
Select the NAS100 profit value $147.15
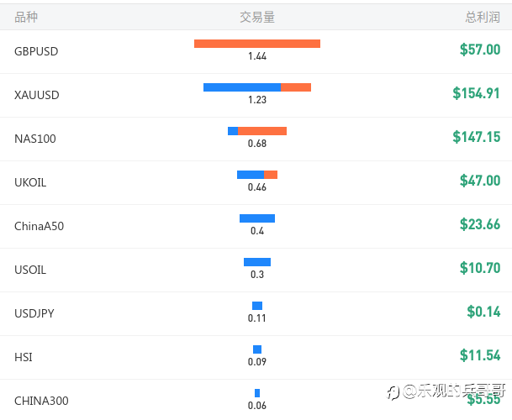coord(477,137)
